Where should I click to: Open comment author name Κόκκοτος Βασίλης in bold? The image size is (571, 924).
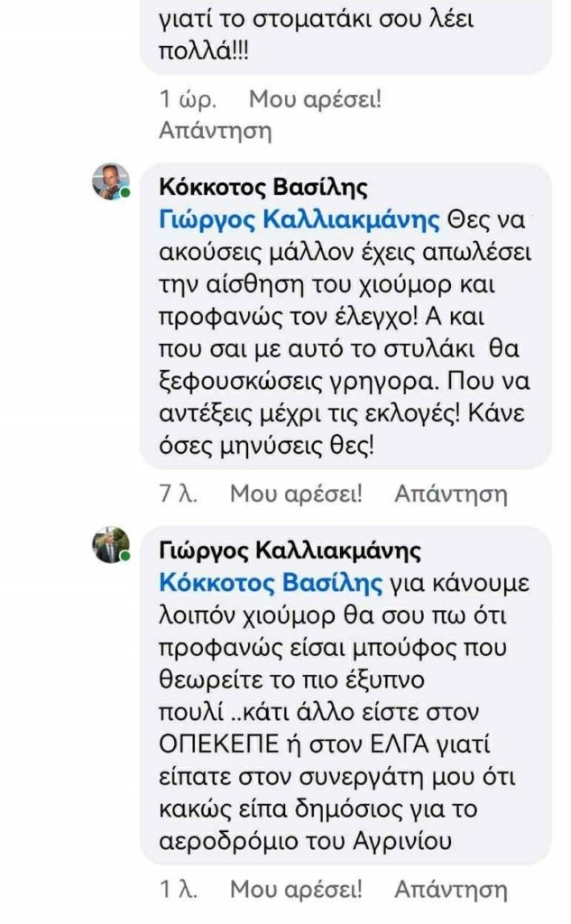(x=263, y=188)
